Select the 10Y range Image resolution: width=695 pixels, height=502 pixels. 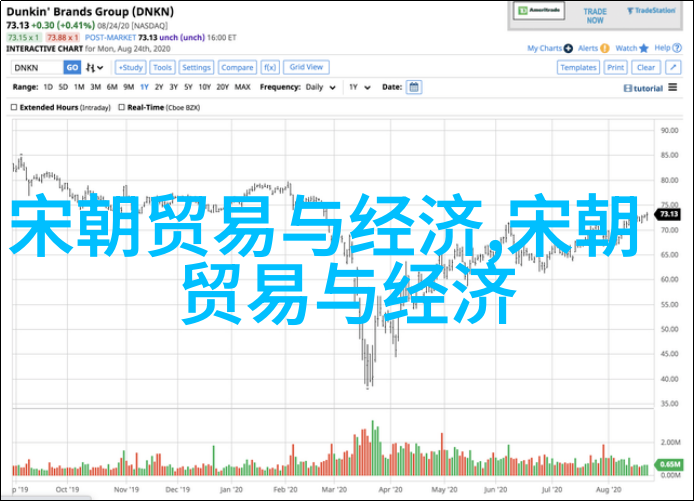pos(205,87)
